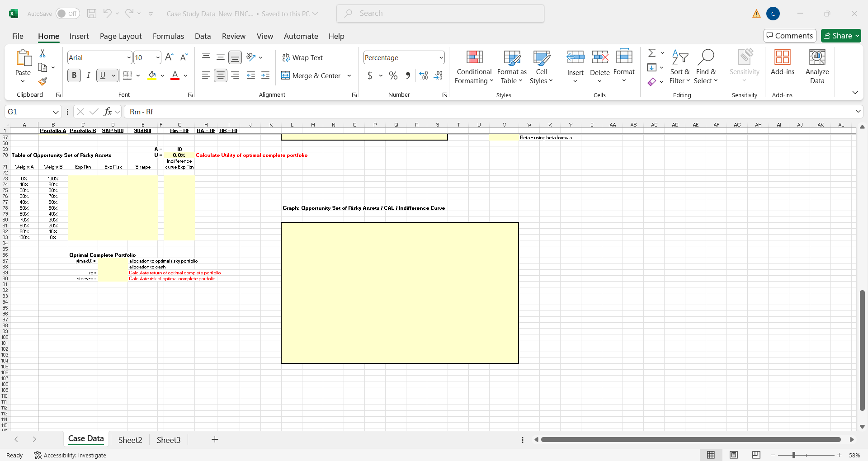Screen dimensions: 868x461
Task: Apply Accounting Number Format with dollar sign
Action: [x=371, y=75]
